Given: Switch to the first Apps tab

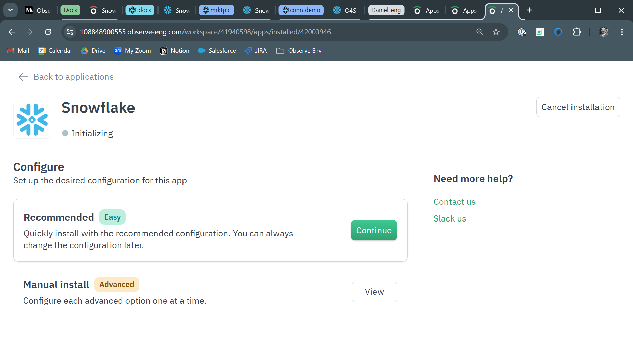Looking at the screenshot, I should [427, 10].
